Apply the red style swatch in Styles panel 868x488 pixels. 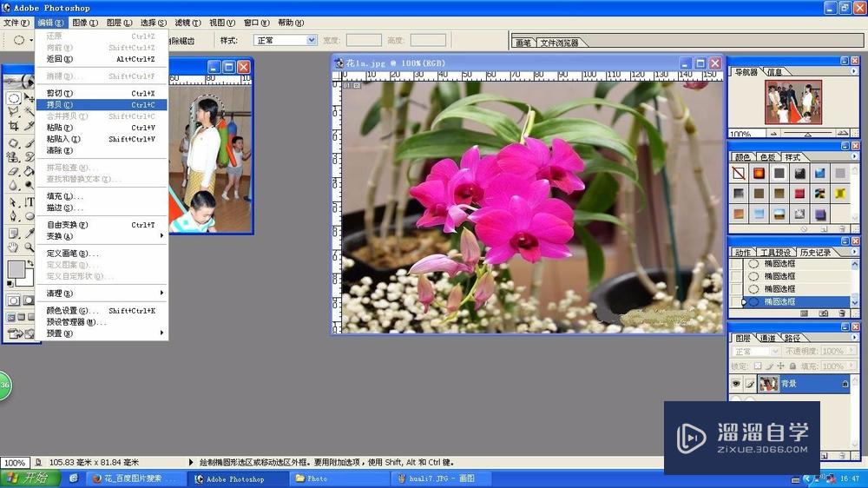pos(799,194)
